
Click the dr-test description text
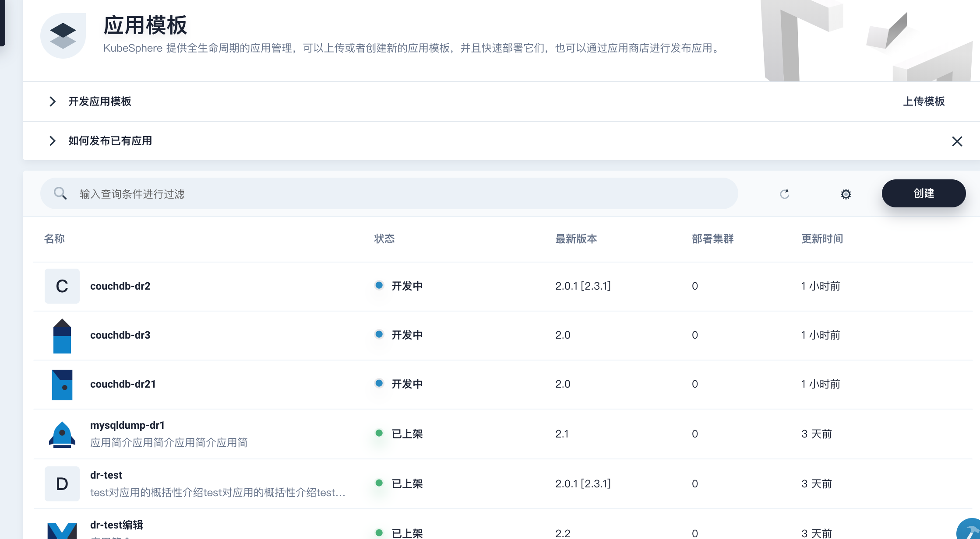coord(218,493)
